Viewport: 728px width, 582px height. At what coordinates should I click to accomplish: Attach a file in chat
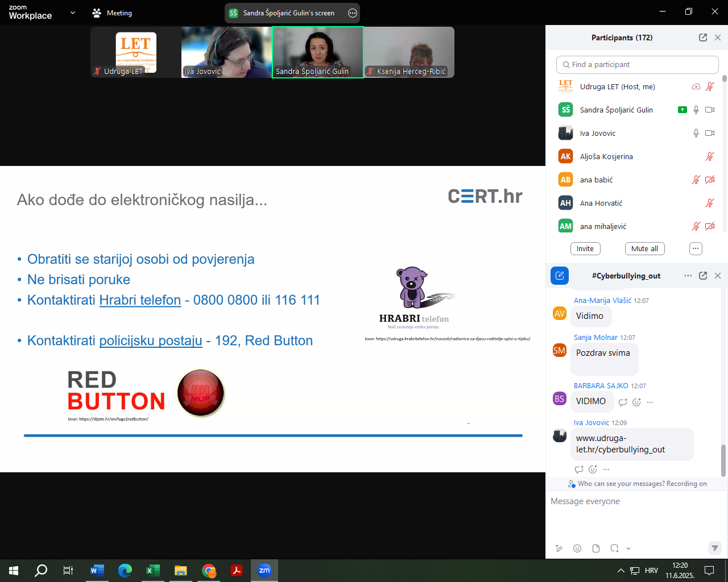point(596,548)
